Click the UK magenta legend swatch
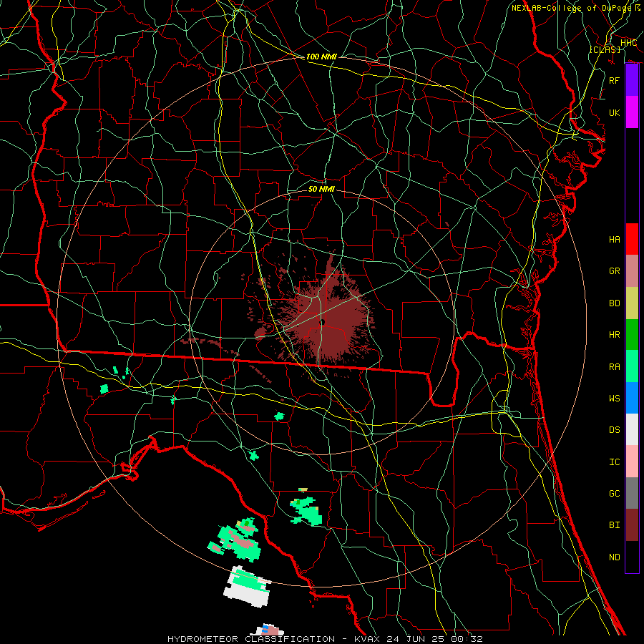The height and width of the screenshot is (644, 644). pos(632,112)
